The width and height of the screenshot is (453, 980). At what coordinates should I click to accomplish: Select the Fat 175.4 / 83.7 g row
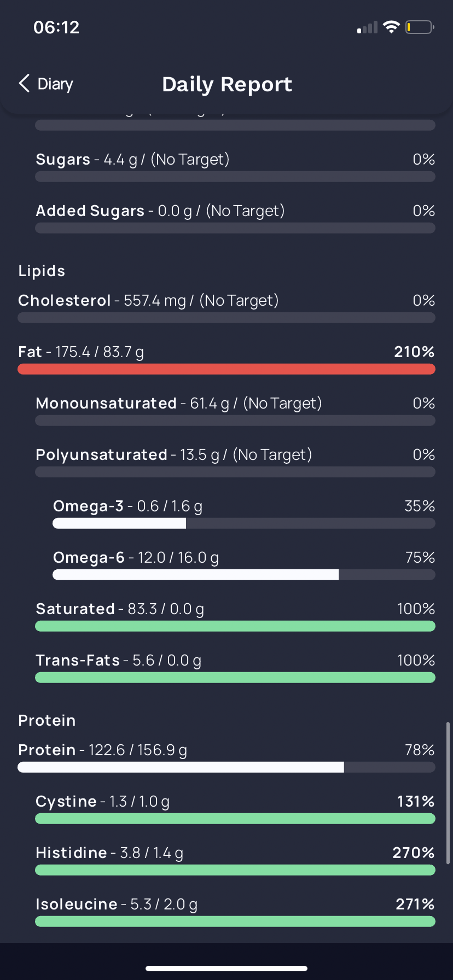coord(226,359)
